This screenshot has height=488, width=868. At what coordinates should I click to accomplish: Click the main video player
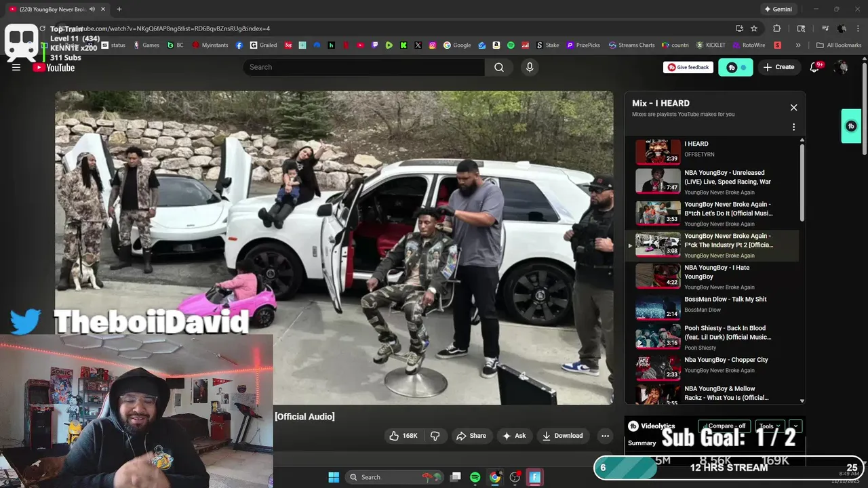click(334, 248)
